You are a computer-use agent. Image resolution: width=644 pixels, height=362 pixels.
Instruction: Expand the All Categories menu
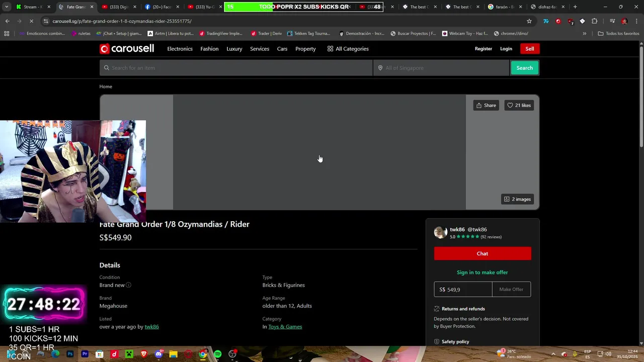(x=348, y=49)
